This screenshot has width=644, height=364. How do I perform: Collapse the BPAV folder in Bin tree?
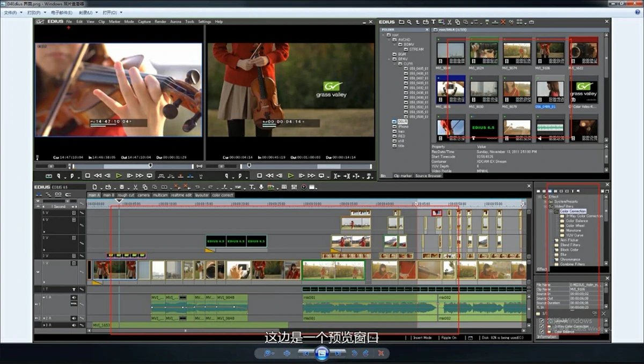coord(389,59)
